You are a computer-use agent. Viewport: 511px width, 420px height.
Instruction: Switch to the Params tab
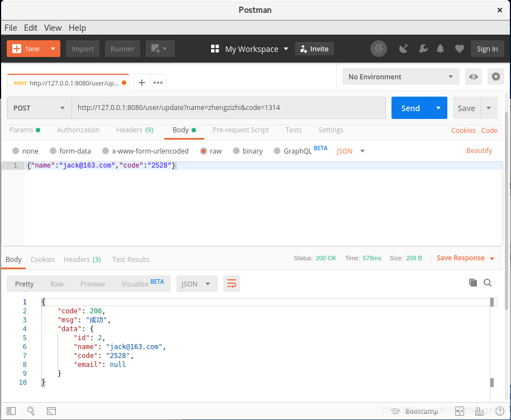(x=25, y=130)
